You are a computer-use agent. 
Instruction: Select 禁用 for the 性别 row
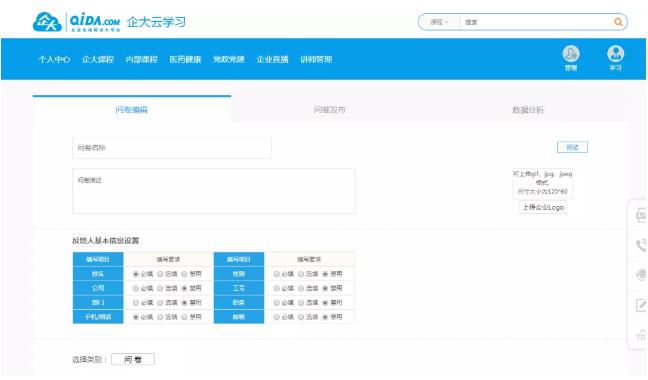tap(325, 274)
